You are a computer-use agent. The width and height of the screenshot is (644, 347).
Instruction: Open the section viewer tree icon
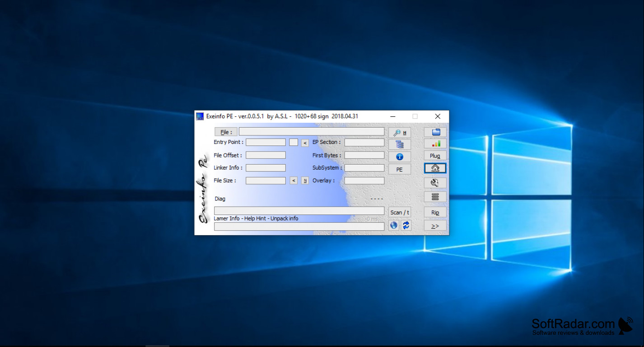(x=400, y=144)
